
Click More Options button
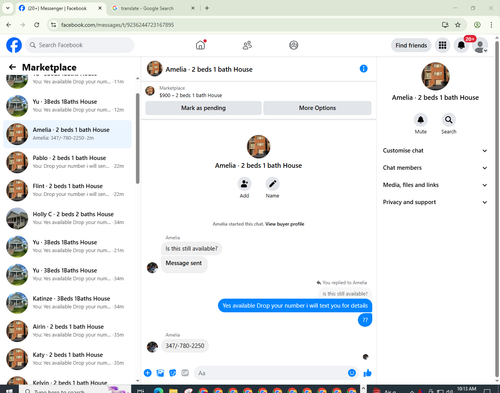click(317, 108)
